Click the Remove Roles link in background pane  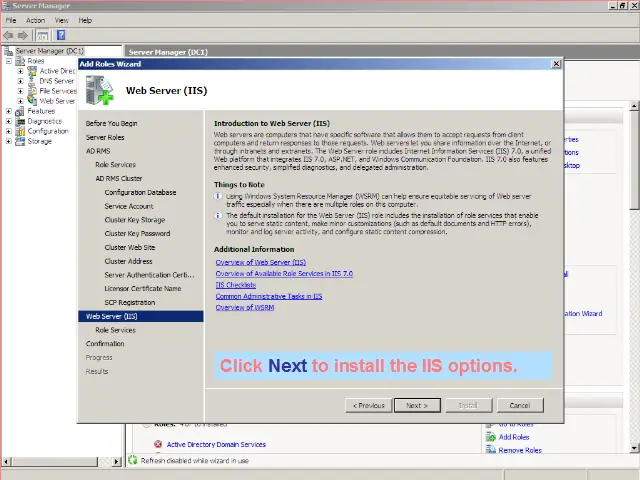tap(520, 450)
